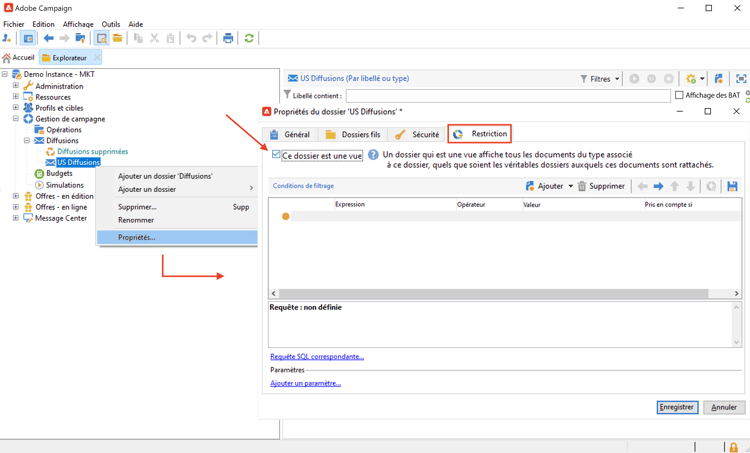The image size is (750, 453).
Task: Click the Print icon in toolbar
Action: click(x=228, y=38)
